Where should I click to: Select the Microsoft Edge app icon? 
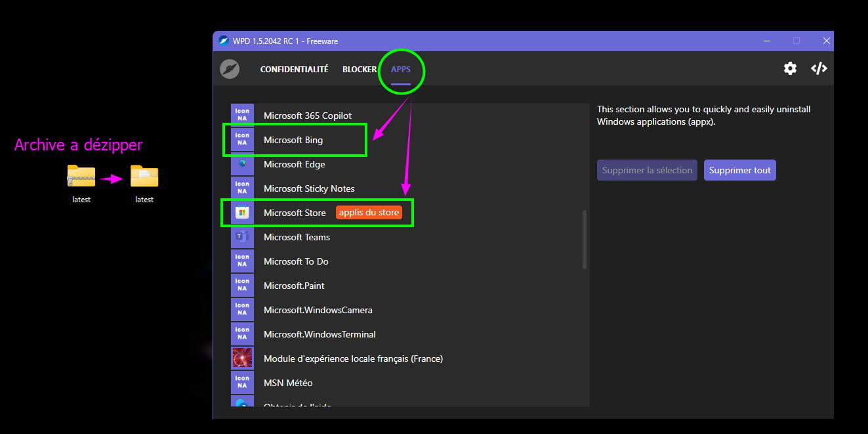coord(242,164)
